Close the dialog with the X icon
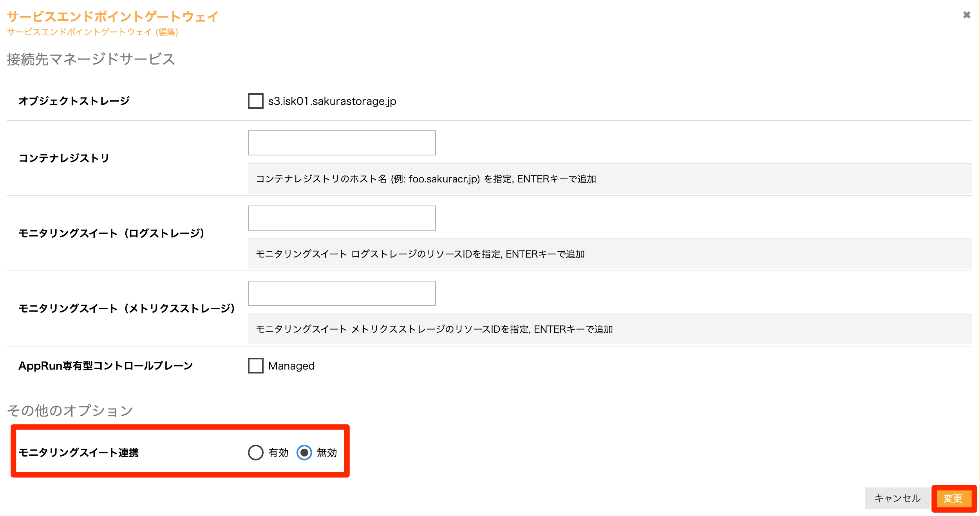This screenshot has height=516, width=980. coord(966,15)
